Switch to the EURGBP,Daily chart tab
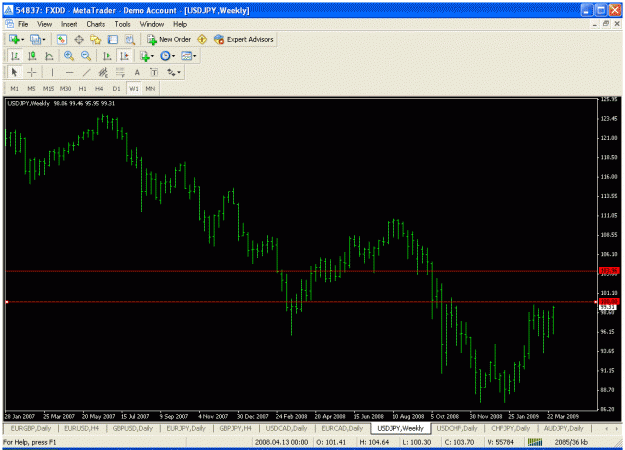625x450 pixels. pyautogui.click(x=31, y=428)
